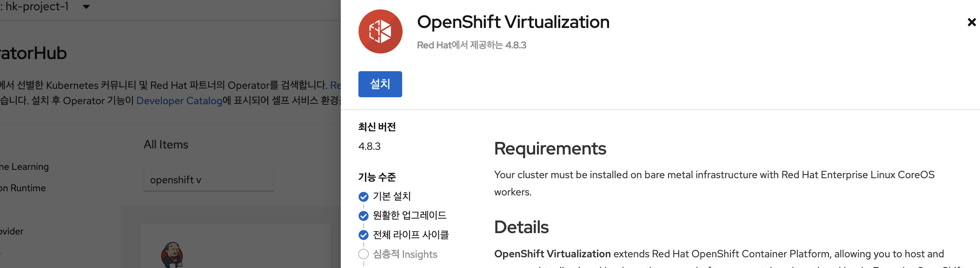
Task: Close the OpenShift Virtualization side panel
Action: [x=971, y=22]
